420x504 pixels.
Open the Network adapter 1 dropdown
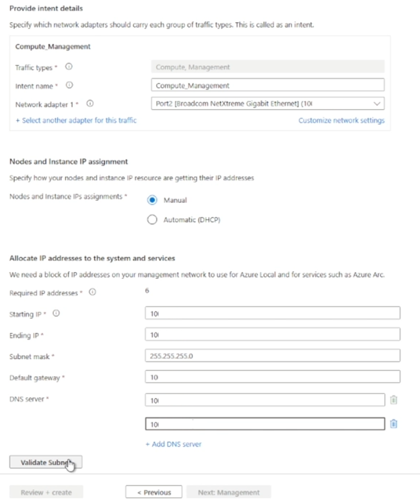(x=268, y=104)
